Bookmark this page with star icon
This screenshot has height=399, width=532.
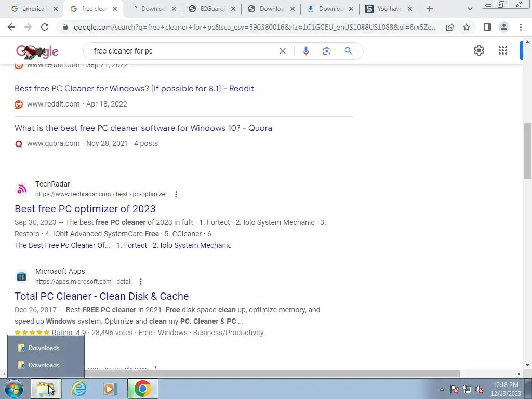[467, 27]
